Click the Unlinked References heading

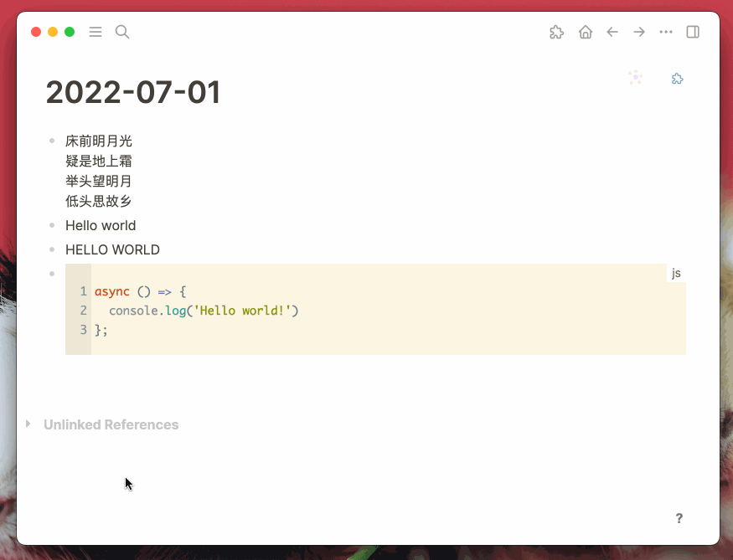pyautogui.click(x=111, y=424)
